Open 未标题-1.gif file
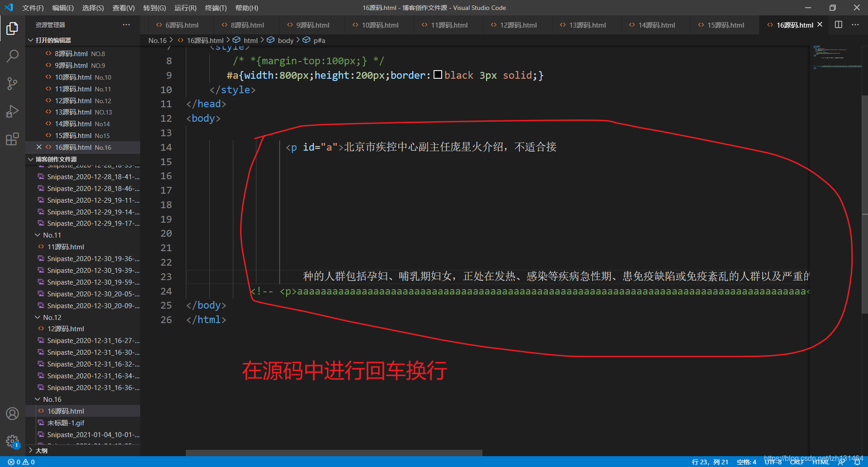 (x=83, y=423)
